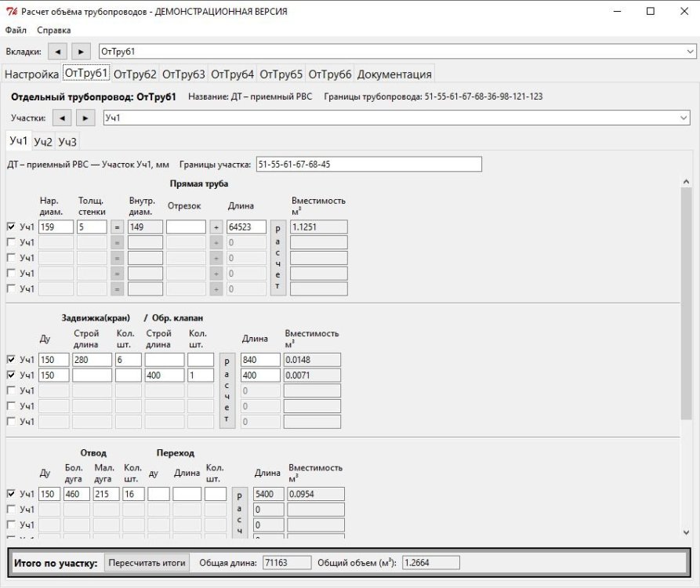Click the Границы участка input field

[x=368, y=165]
